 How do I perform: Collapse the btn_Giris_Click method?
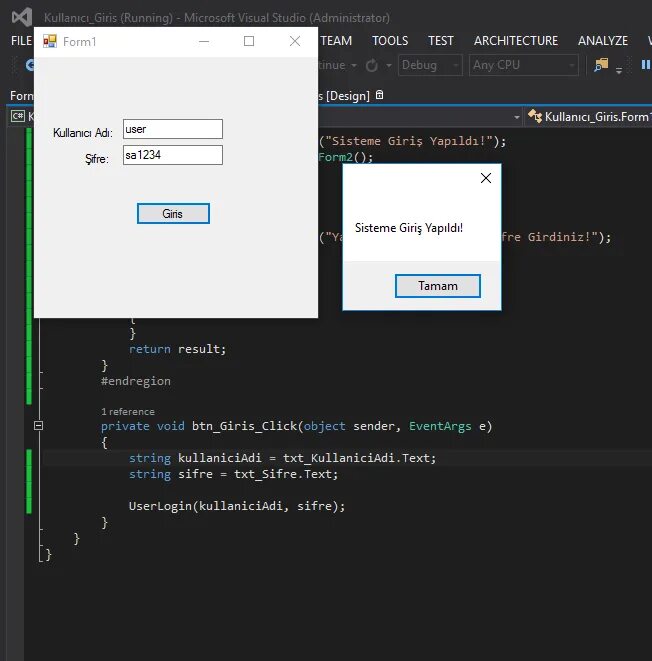(38, 425)
